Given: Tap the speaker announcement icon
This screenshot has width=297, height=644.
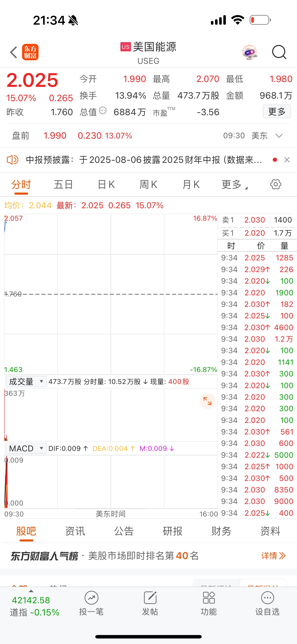Looking at the screenshot, I should click(12, 160).
